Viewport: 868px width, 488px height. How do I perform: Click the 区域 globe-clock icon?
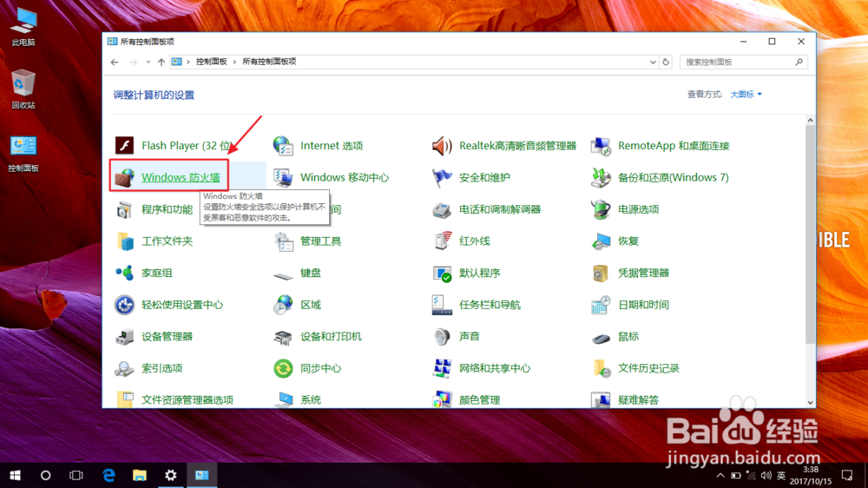tap(283, 305)
